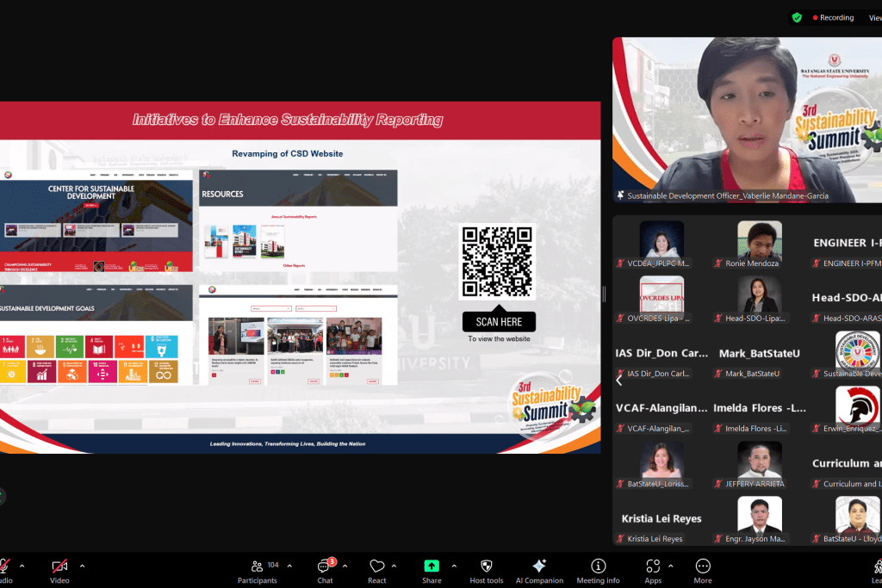Viewport: 882px width, 588px height.
Task: Open the Participants panel
Action: 257,566
